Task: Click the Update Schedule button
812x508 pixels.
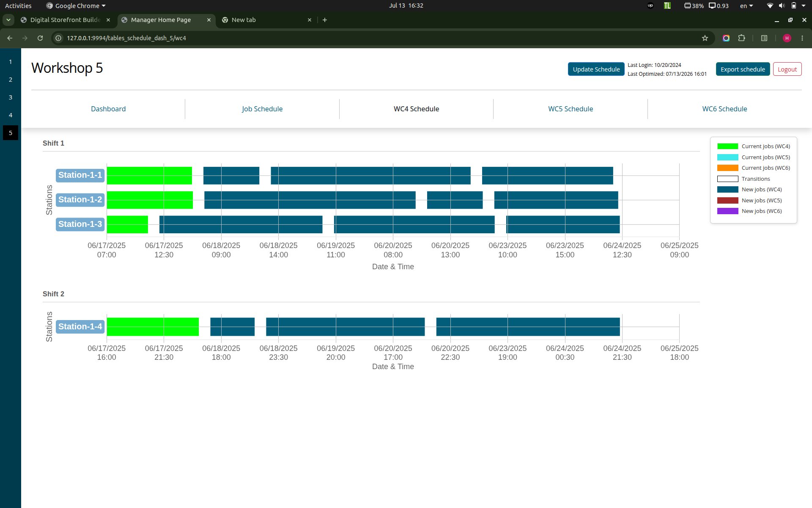Action: [596, 69]
